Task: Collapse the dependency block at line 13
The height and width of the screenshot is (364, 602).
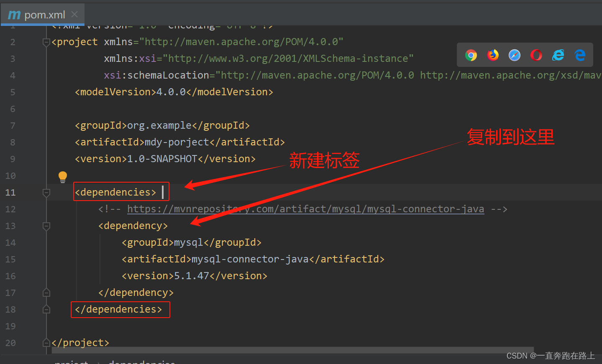Action: (46, 226)
